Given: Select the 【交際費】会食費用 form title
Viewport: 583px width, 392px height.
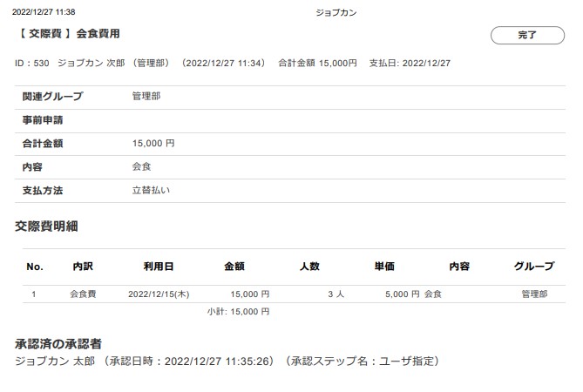Looking at the screenshot, I should (67, 33).
